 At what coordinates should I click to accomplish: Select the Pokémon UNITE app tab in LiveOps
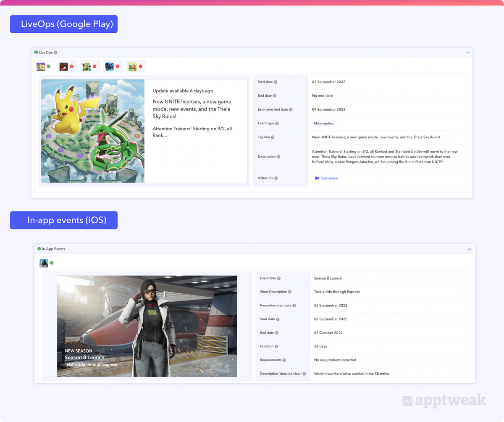pyautogui.click(x=44, y=67)
